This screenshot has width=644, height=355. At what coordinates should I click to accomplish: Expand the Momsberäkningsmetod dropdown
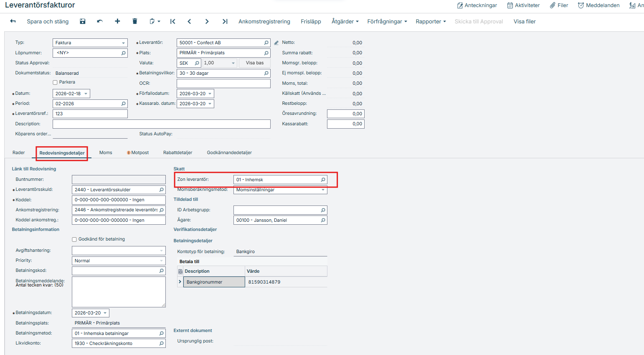click(323, 190)
